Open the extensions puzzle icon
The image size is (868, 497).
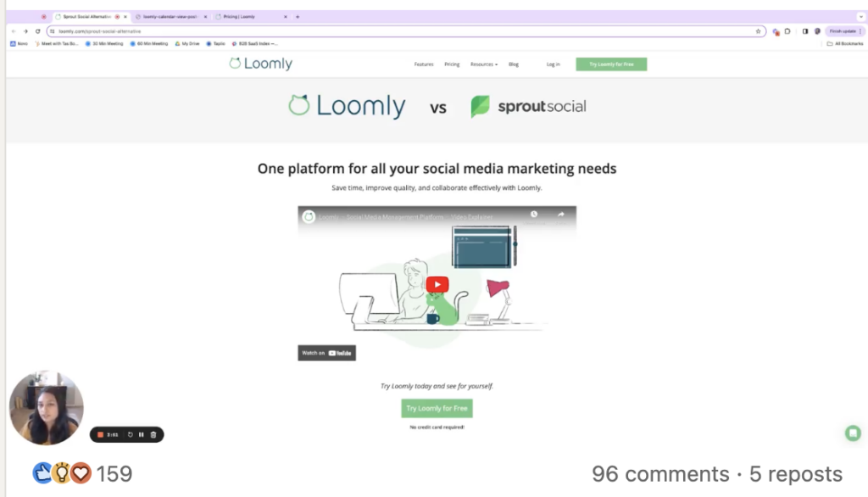pyautogui.click(x=787, y=31)
